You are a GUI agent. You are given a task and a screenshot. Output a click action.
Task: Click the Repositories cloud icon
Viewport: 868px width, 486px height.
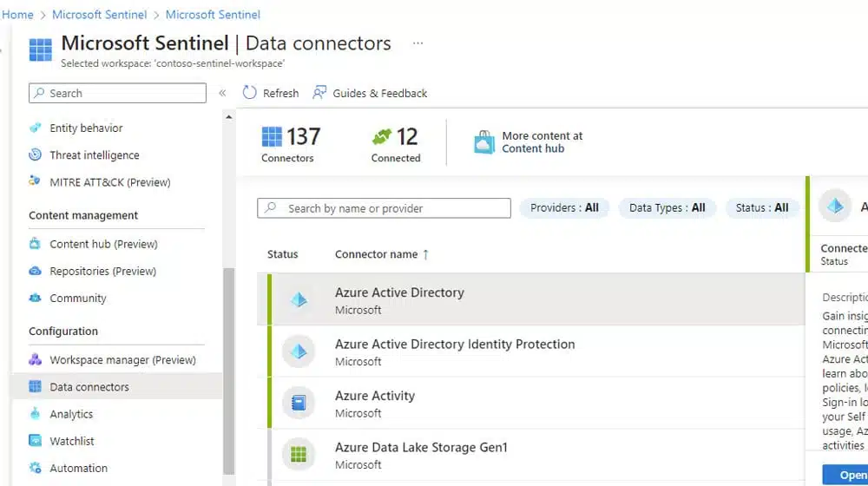click(x=35, y=271)
